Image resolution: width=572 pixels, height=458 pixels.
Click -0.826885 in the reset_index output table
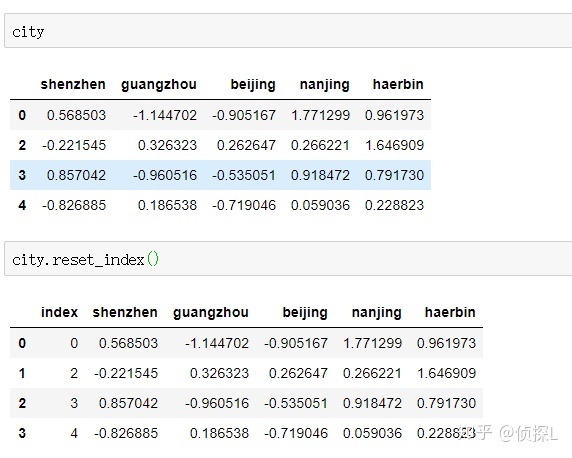coord(126,433)
